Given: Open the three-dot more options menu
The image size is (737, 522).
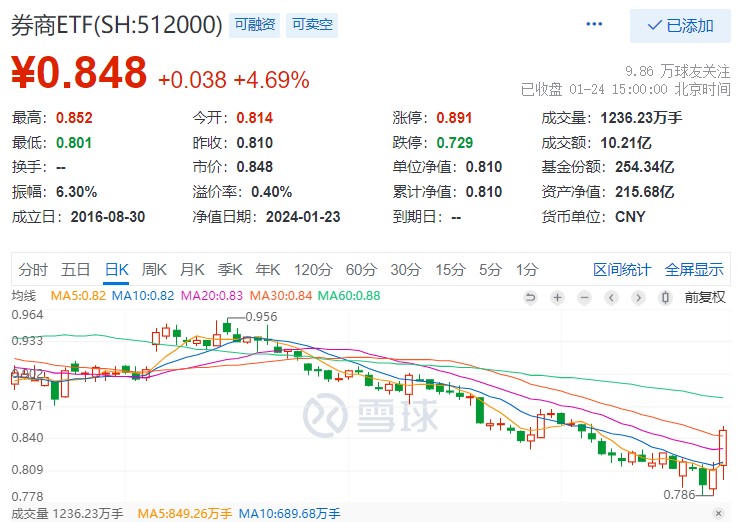Looking at the screenshot, I should point(594,24).
